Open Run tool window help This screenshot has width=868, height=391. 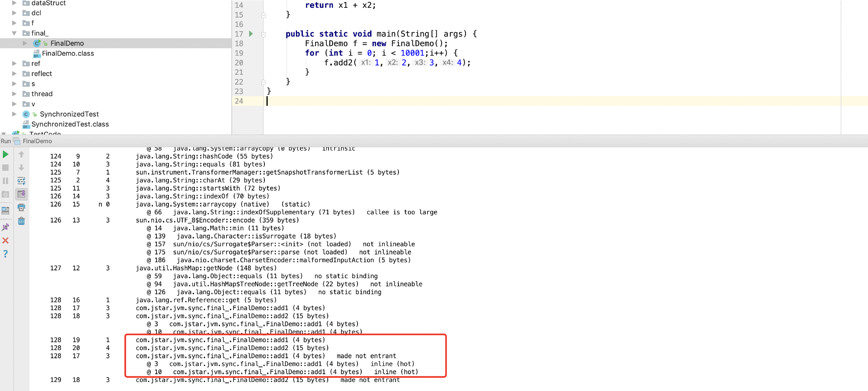pos(5,254)
